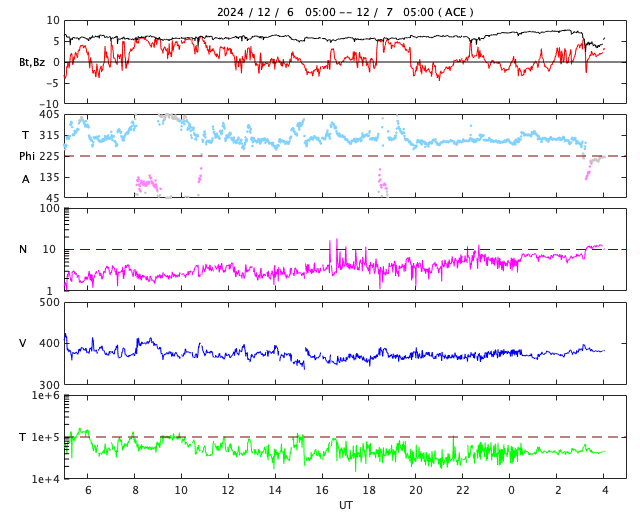Click the "-10" tick on Bt,Bz axis
Screen dimensions: 640x512
click(x=51, y=104)
